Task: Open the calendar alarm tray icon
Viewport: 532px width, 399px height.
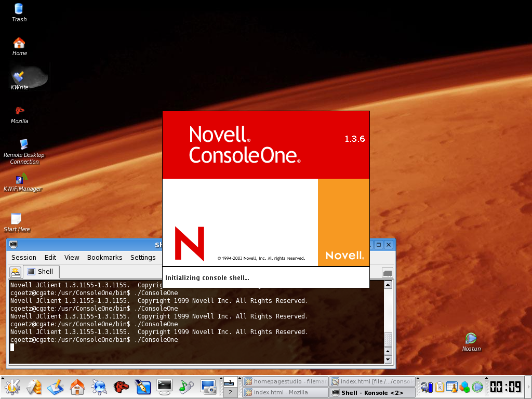Action: [452, 387]
